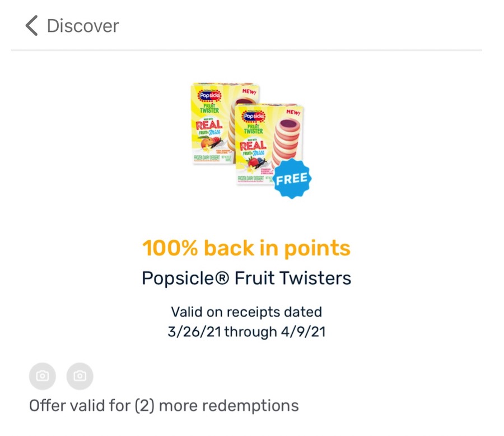Click the NEW! label on the right box
The width and height of the screenshot is (504, 436).
pyautogui.click(x=292, y=111)
